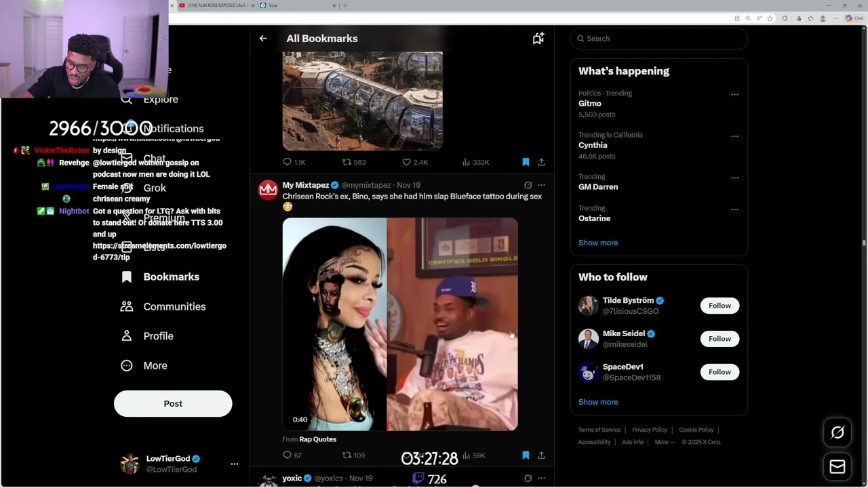Image resolution: width=868 pixels, height=488 pixels.
Task: Open Accessibility footer link
Action: (595, 442)
